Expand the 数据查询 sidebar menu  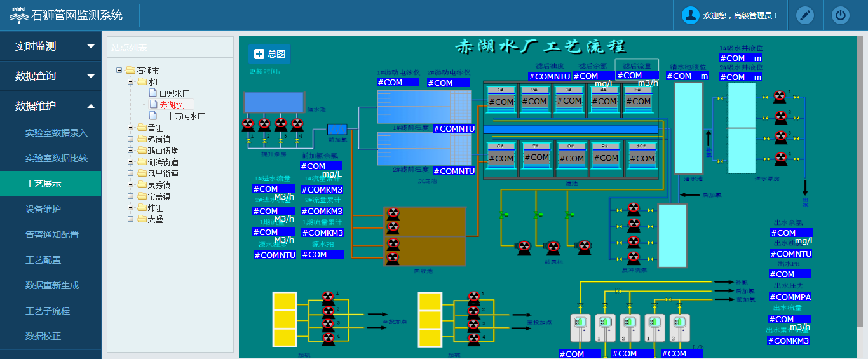pos(51,76)
